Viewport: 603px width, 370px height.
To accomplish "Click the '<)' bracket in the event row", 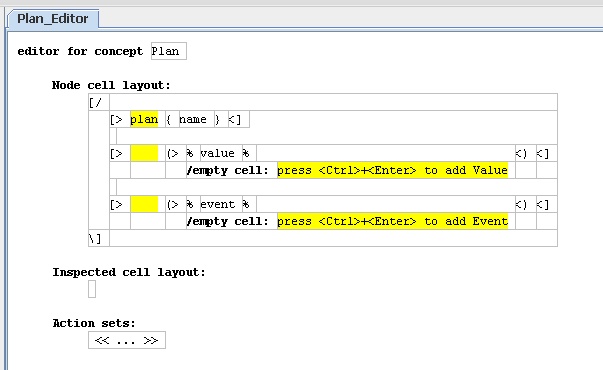I will (x=521, y=204).
